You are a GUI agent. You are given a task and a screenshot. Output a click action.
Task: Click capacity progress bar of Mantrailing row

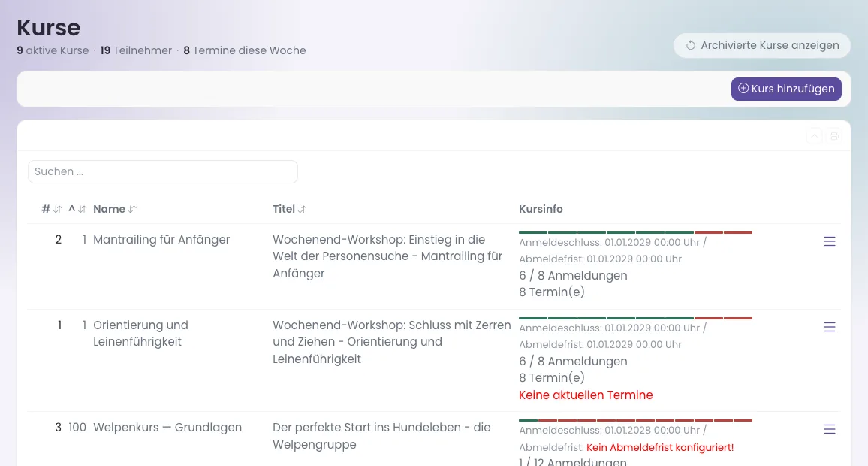click(635, 232)
